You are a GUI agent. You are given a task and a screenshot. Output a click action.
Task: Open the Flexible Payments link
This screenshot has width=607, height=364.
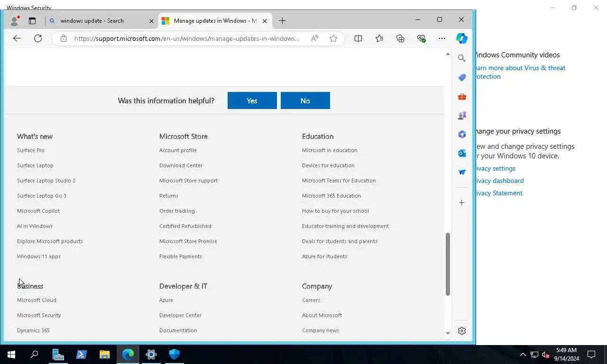[181, 256]
